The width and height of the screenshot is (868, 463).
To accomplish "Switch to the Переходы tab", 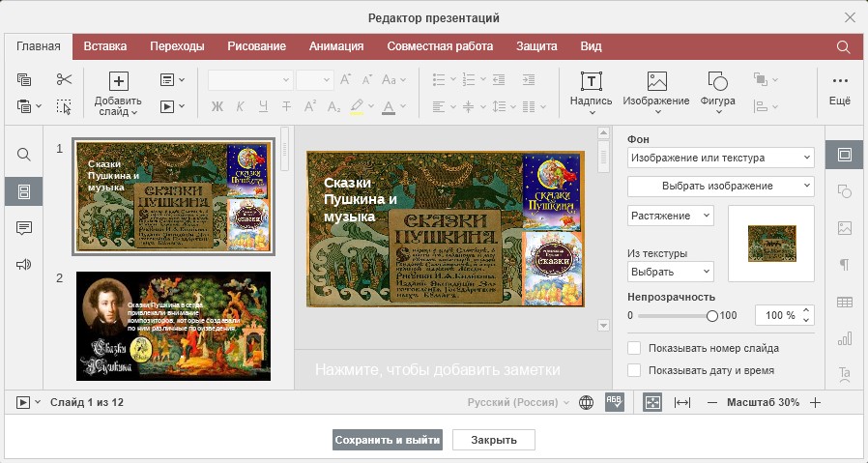I will (x=177, y=46).
